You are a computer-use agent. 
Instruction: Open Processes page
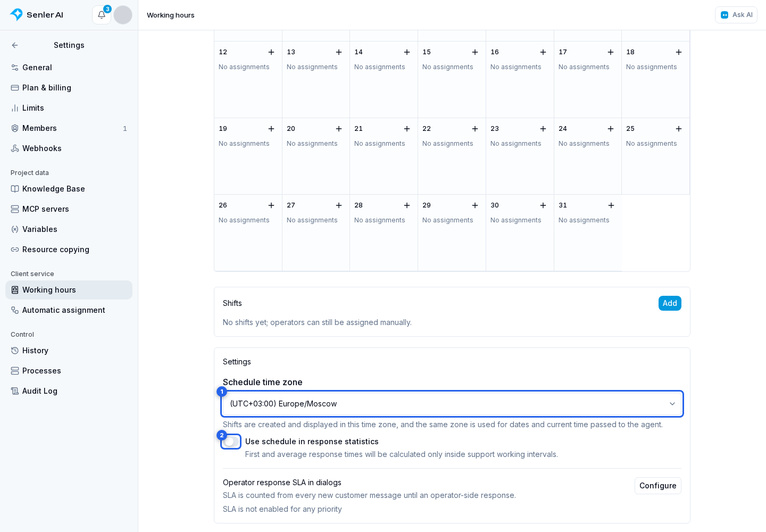coord(69,371)
